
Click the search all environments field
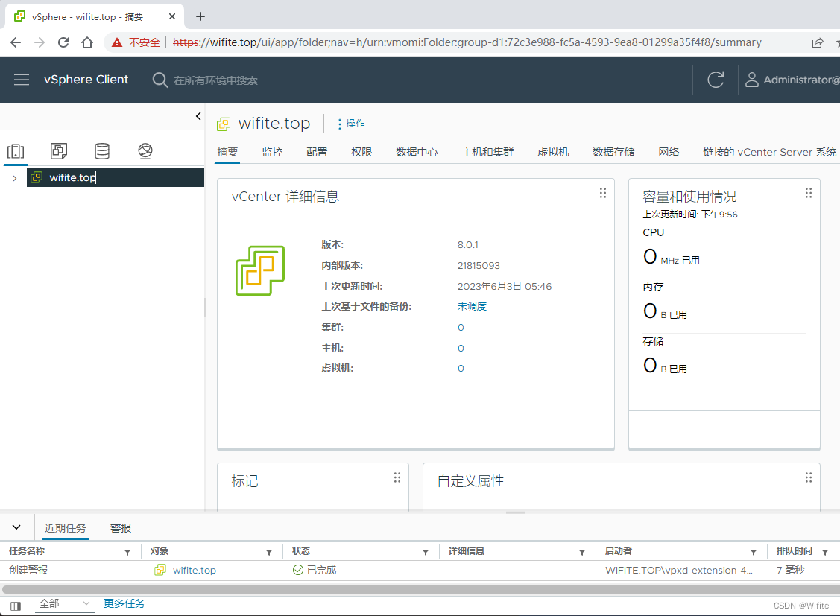pyautogui.click(x=216, y=80)
